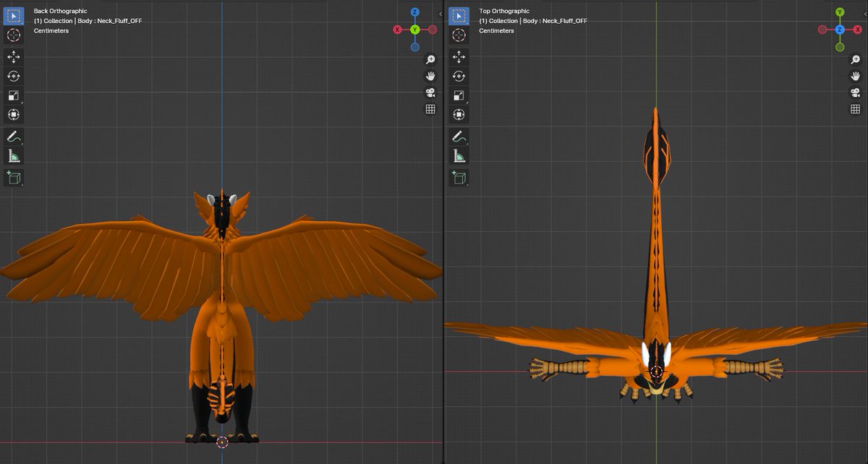
Task: Select the Scale tool in Back Orthographic viewport
Action: (x=14, y=95)
